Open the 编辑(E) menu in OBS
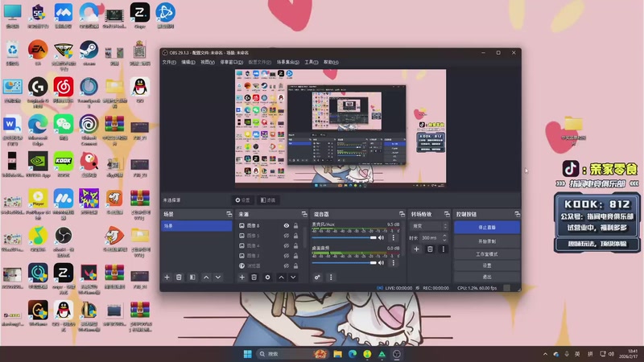644x362 pixels. 188,63
